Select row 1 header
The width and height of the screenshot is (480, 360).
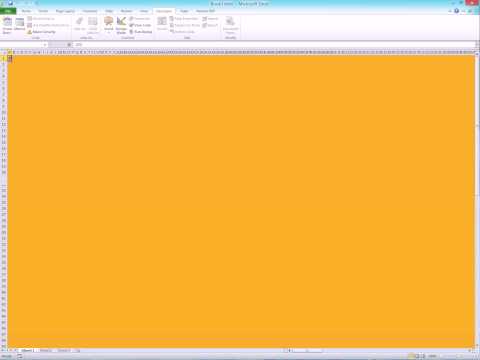click(x=3, y=58)
